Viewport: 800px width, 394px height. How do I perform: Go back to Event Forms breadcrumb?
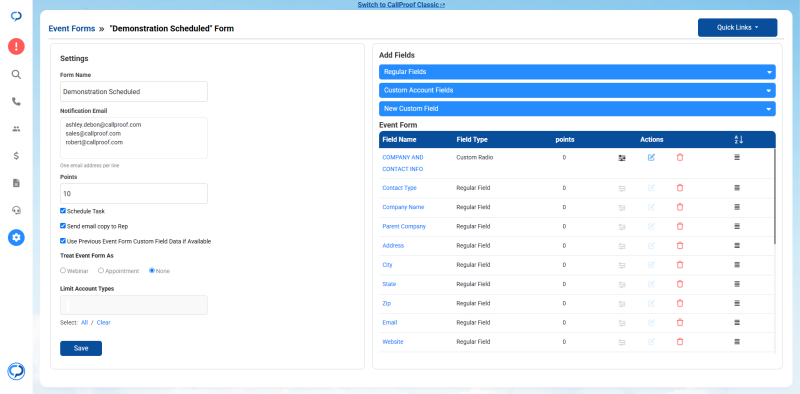71,29
